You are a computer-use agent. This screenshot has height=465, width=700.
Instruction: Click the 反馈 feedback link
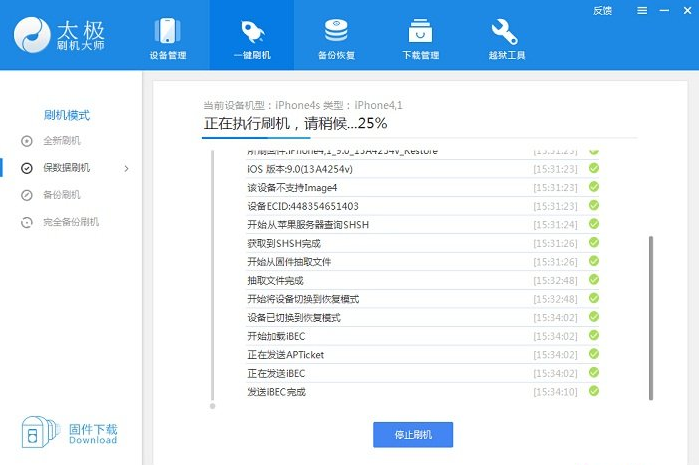[x=602, y=11]
